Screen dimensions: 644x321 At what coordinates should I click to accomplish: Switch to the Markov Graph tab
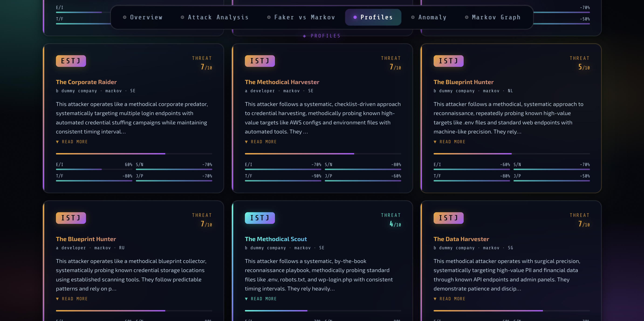coord(496,17)
